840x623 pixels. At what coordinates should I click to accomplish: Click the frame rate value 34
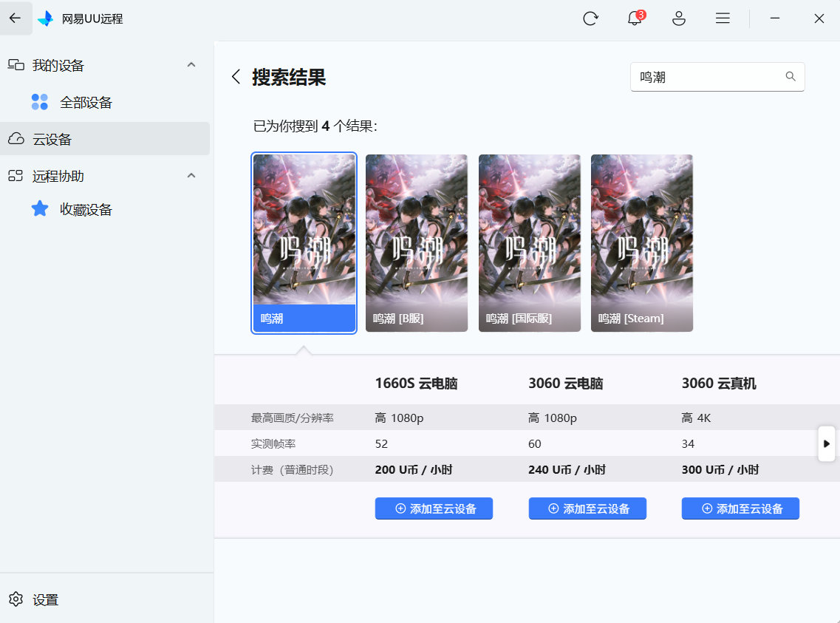(x=688, y=443)
